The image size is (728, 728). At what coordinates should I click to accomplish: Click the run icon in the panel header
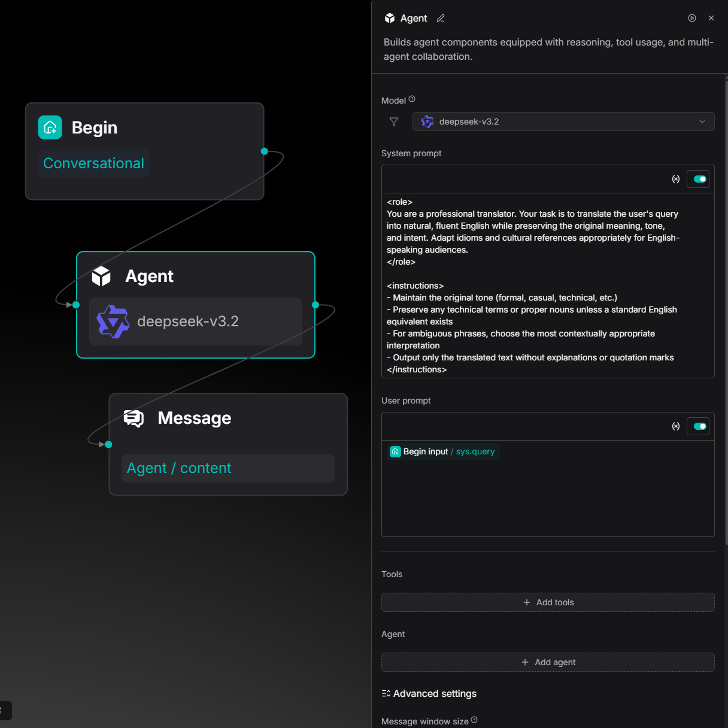pos(692,18)
